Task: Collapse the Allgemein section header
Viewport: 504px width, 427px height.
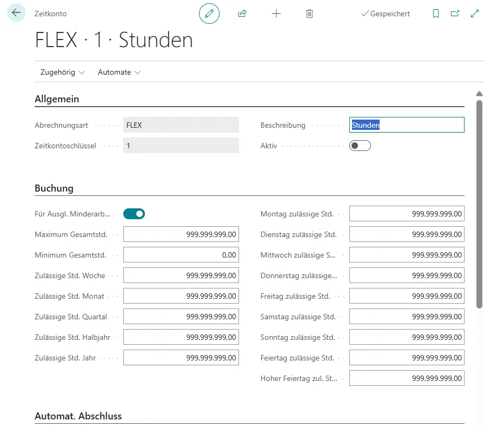Action: 57,99
